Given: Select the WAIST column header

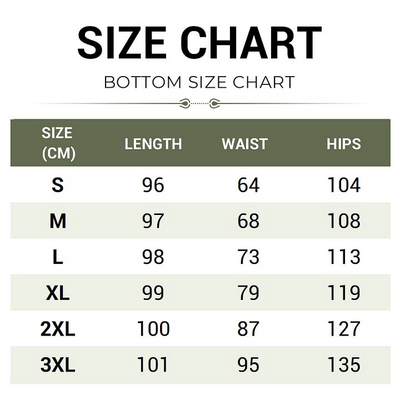Looking at the screenshot, I should [245, 144].
